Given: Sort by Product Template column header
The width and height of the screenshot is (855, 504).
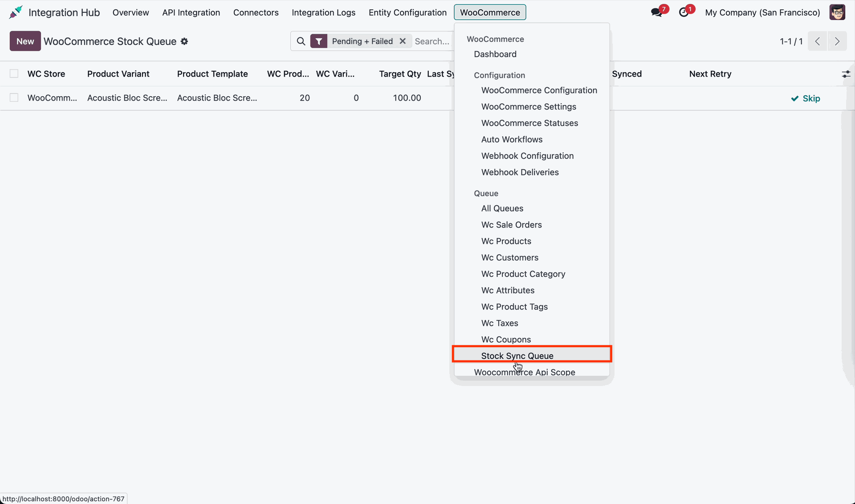Looking at the screenshot, I should click(x=212, y=74).
